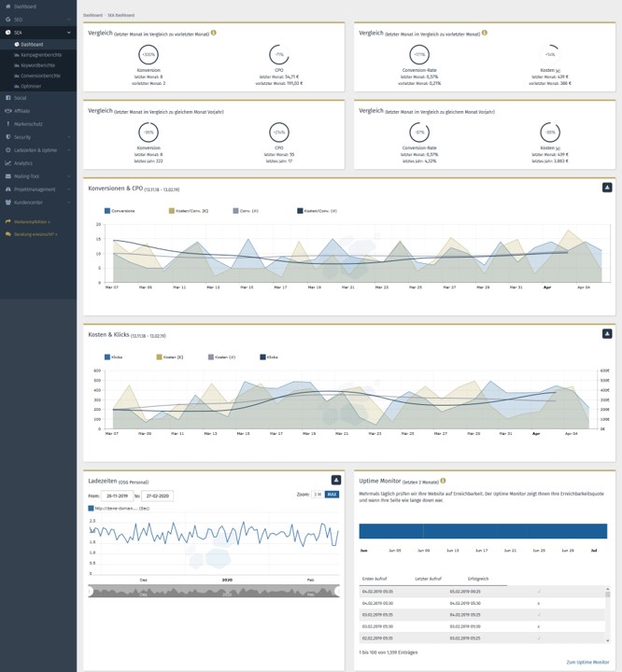Screen dimensions: 622x672
Task: Click the text 1 bis 100 von 1.559 Einträgen
Action: click(389, 652)
